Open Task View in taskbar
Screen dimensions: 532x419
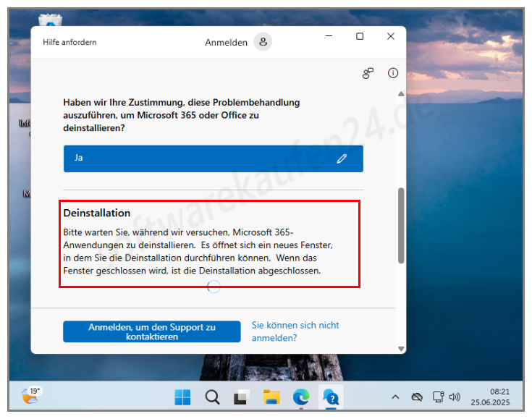point(242,397)
